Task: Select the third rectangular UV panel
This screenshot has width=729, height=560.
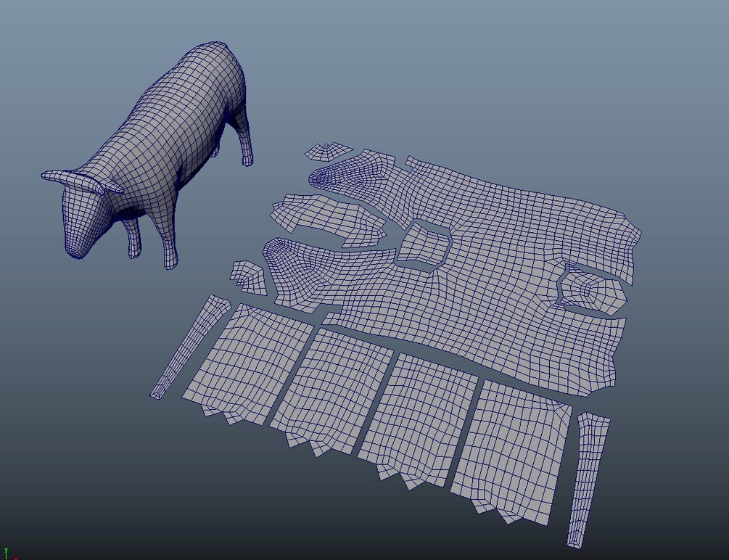Action: [421, 413]
